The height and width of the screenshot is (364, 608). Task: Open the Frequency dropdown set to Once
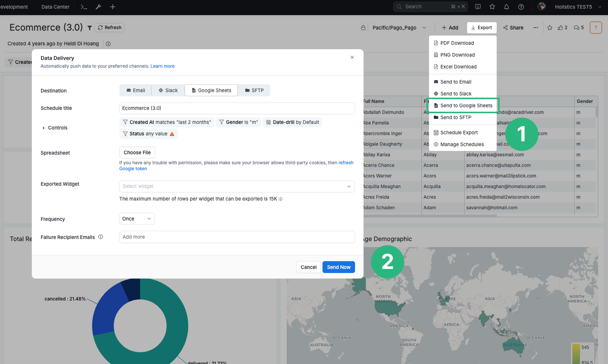(137, 219)
